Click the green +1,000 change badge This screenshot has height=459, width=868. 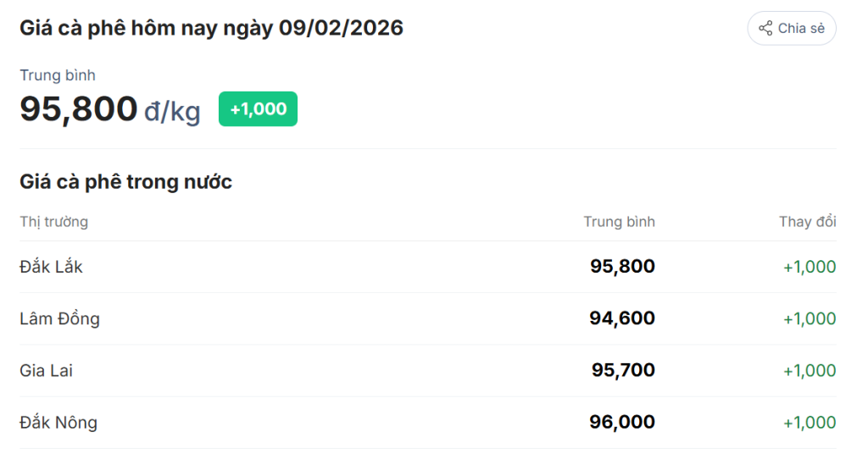258,109
